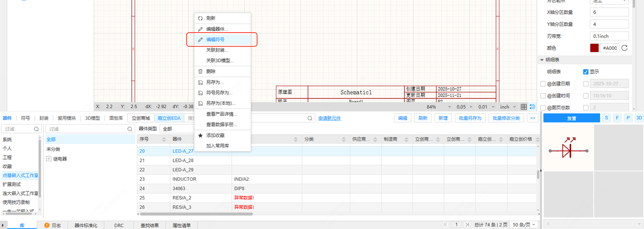Image resolution: width=644 pixels, height=229 pixels.
Task: Click the 批量另存为 button
Action: click(x=470, y=118)
